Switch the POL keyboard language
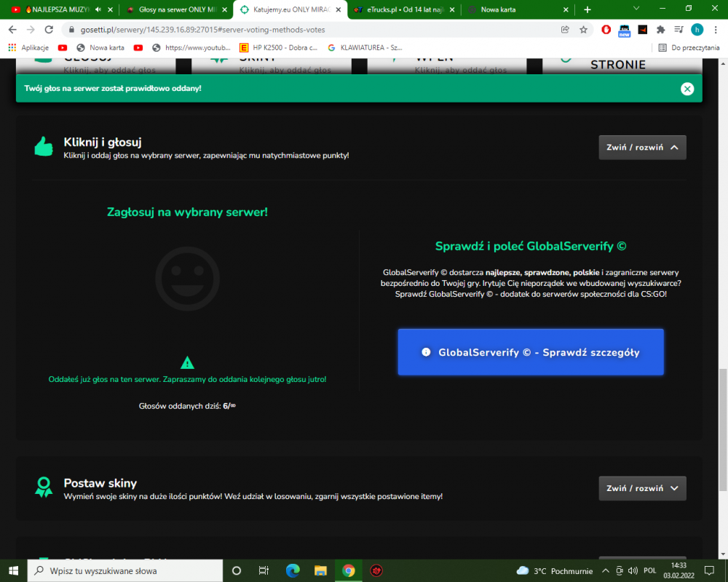 pyautogui.click(x=650, y=571)
